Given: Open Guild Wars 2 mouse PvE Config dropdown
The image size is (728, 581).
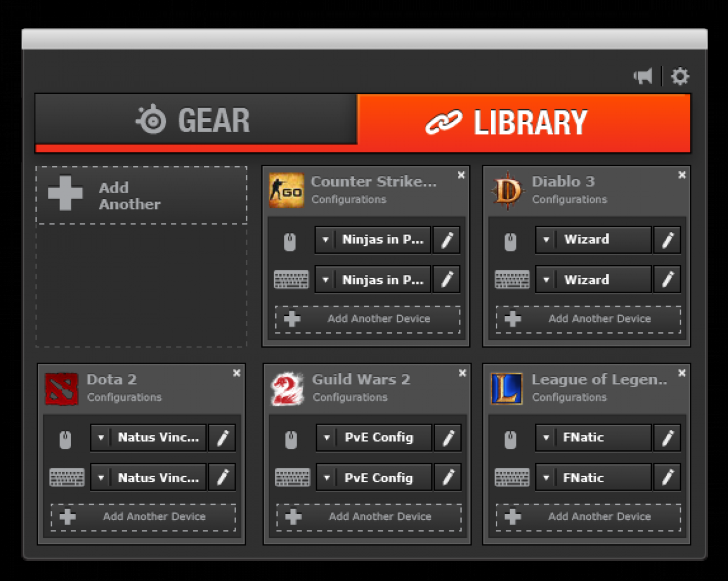Looking at the screenshot, I should [x=326, y=438].
